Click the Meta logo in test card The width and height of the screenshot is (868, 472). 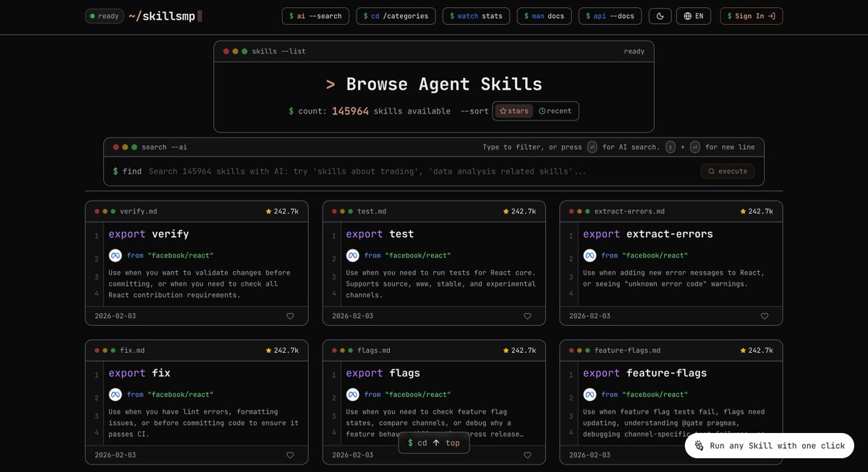pos(352,255)
